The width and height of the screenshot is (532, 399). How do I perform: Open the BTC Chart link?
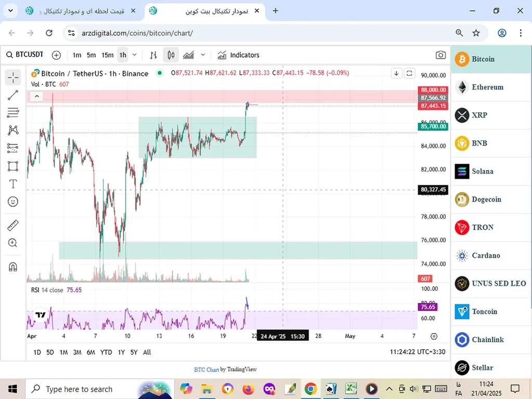(x=206, y=369)
